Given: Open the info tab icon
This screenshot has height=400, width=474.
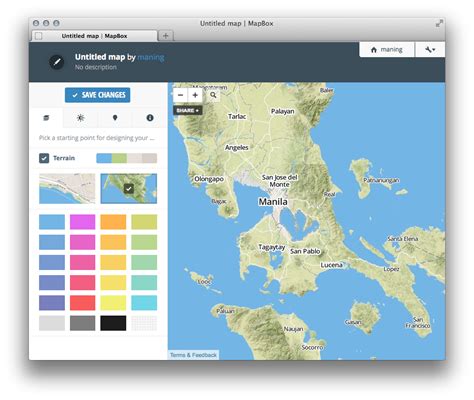Looking at the screenshot, I should tap(150, 118).
